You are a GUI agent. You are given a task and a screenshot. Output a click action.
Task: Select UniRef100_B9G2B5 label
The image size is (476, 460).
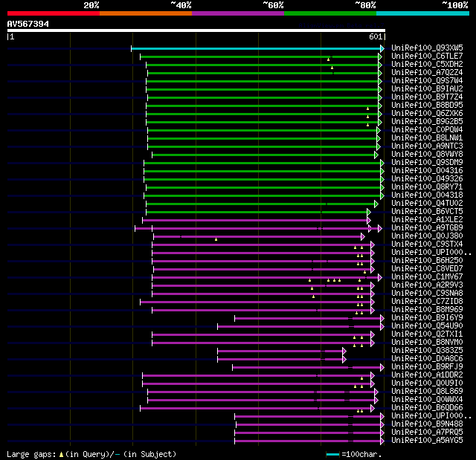pos(427,122)
